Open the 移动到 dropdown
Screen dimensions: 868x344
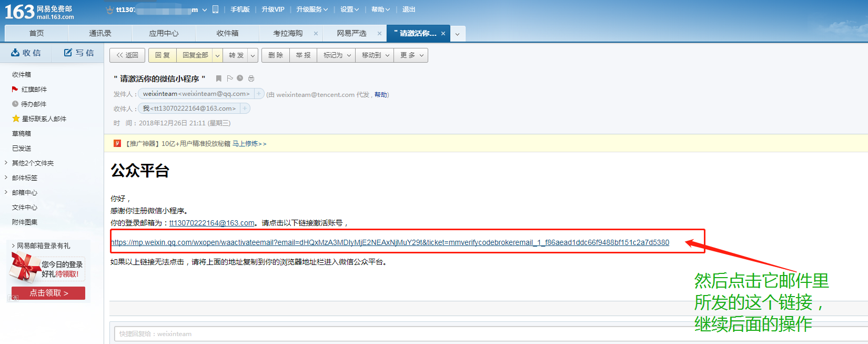coord(375,55)
